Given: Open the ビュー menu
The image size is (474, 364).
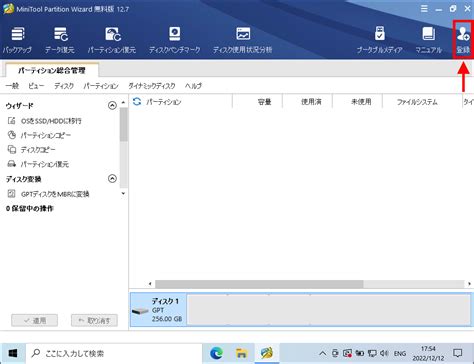Looking at the screenshot, I should point(36,86).
